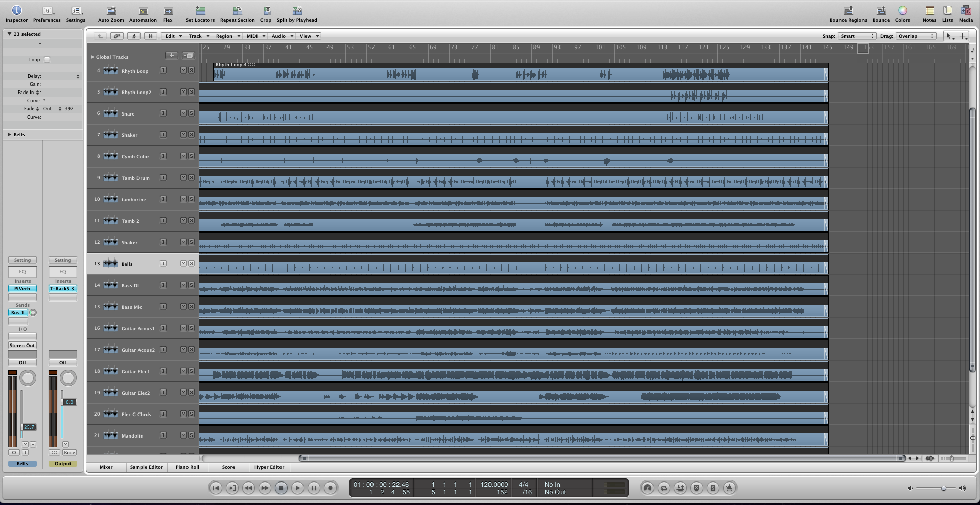
Task: Click the Stop transport button
Action: click(x=281, y=488)
